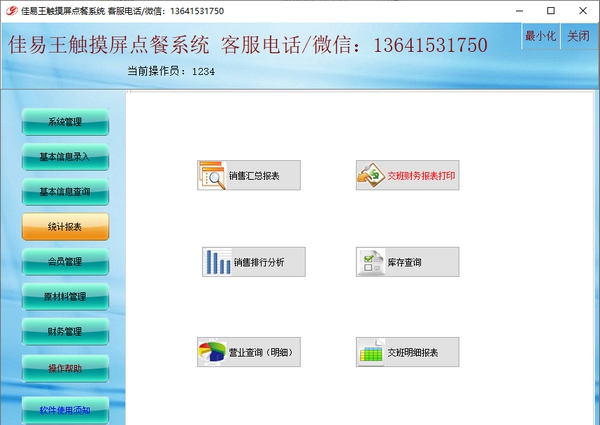Open 交班财务报表打印

(x=408, y=175)
